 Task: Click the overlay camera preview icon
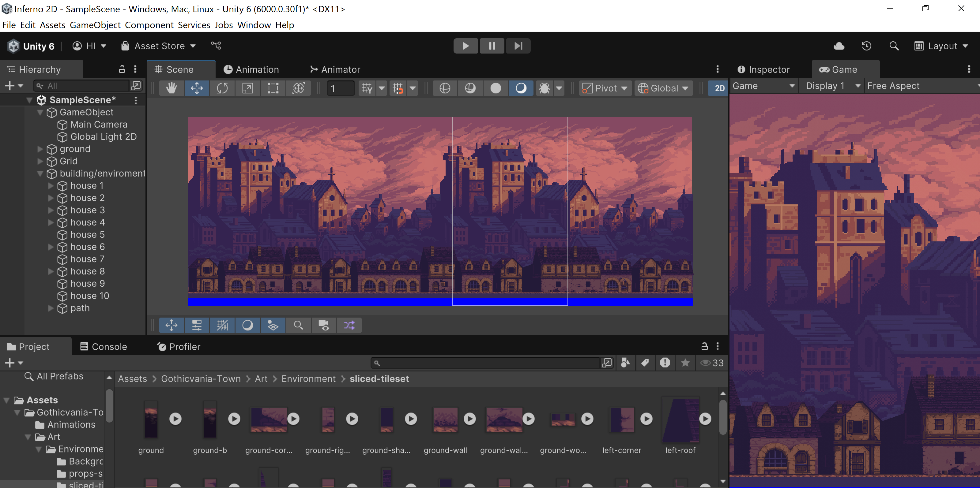tap(324, 325)
